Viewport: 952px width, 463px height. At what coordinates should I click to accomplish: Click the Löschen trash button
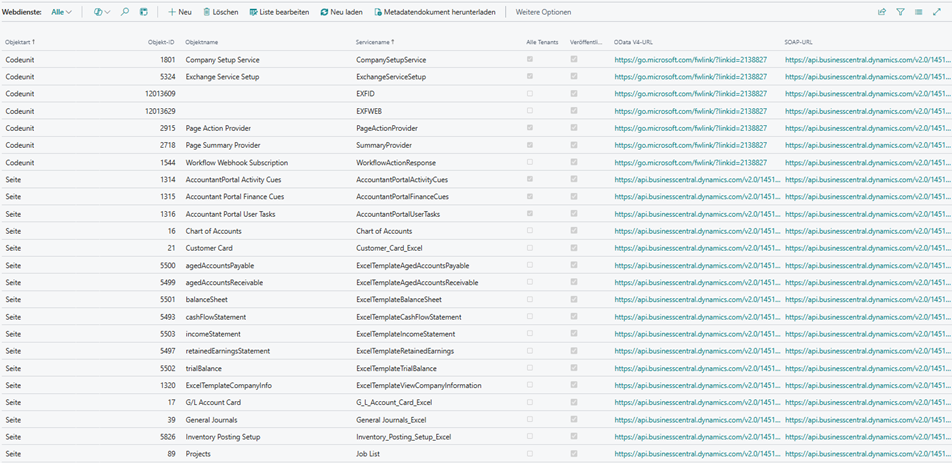(x=221, y=12)
